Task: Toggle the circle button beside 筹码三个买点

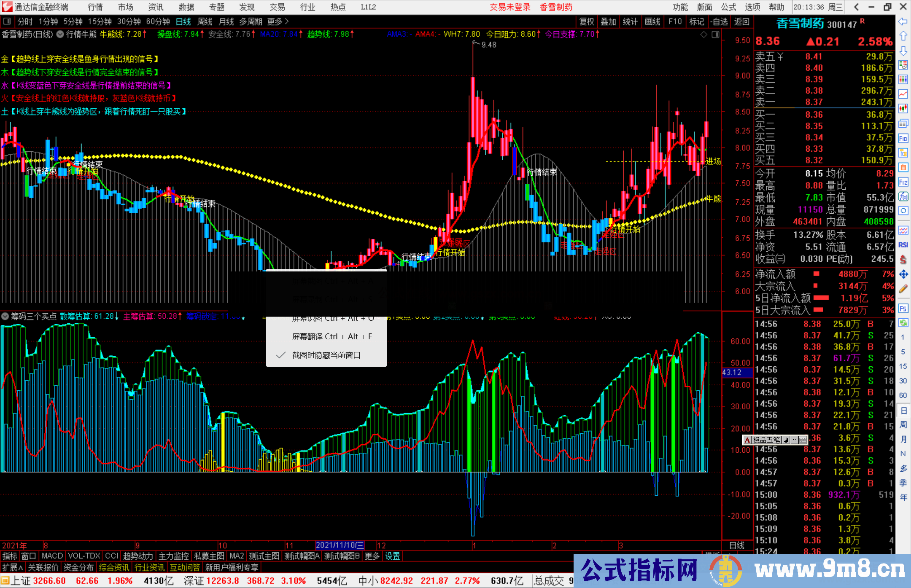Action: pos(5,316)
